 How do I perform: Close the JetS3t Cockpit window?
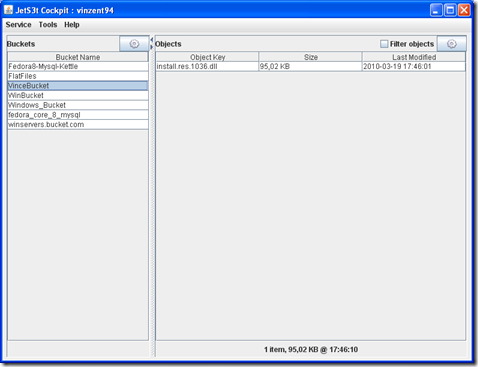click(464, 10)
